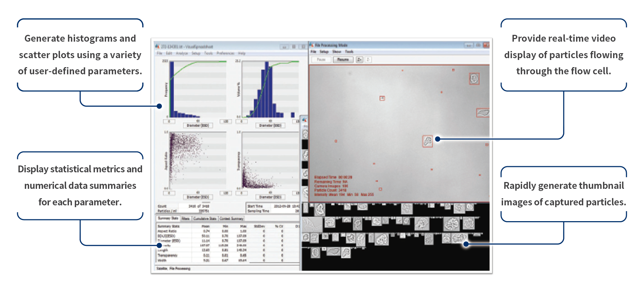644x289 pixels.
Task: Click the Z- zoom out button
Action: (x=368, y=60)
